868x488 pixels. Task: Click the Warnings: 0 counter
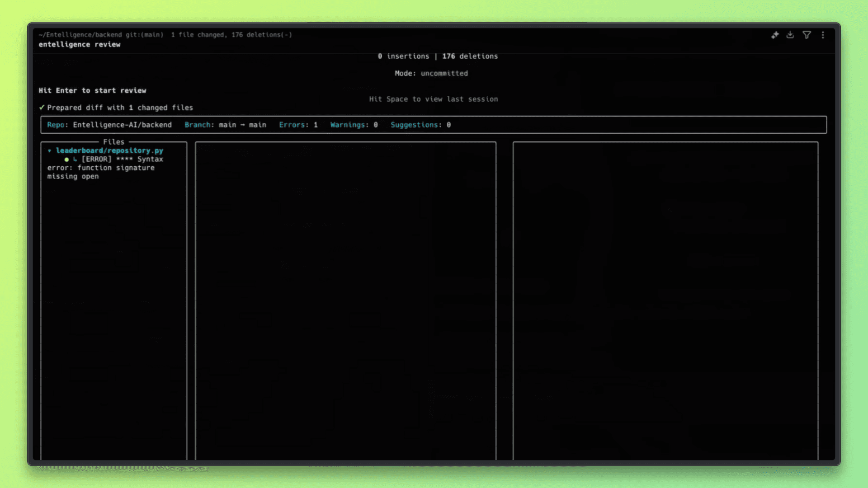pyautogui.click(x=354, y=125)
